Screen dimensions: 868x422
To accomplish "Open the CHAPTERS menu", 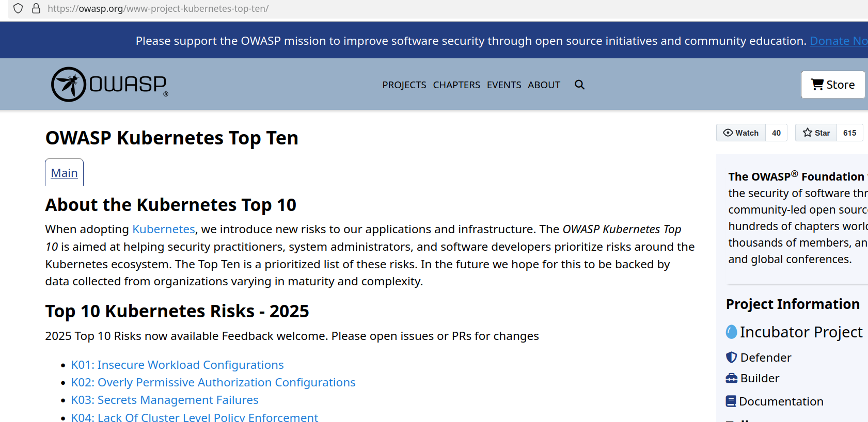I will click(x=456, y=85).
